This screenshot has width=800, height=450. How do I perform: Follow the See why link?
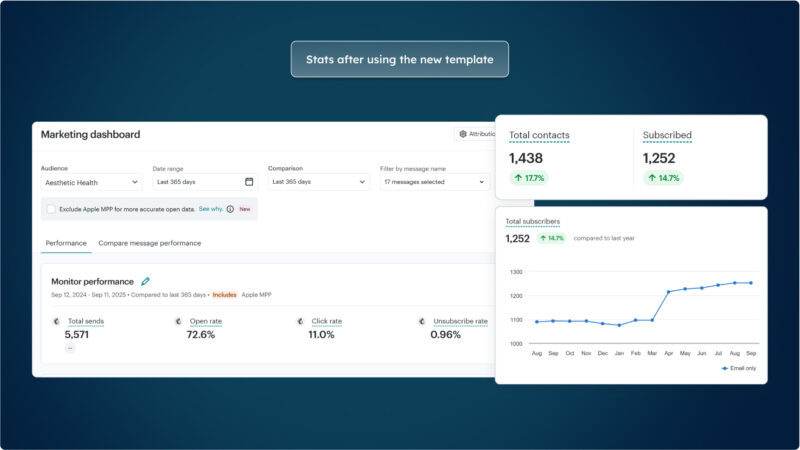coord(210,209)
